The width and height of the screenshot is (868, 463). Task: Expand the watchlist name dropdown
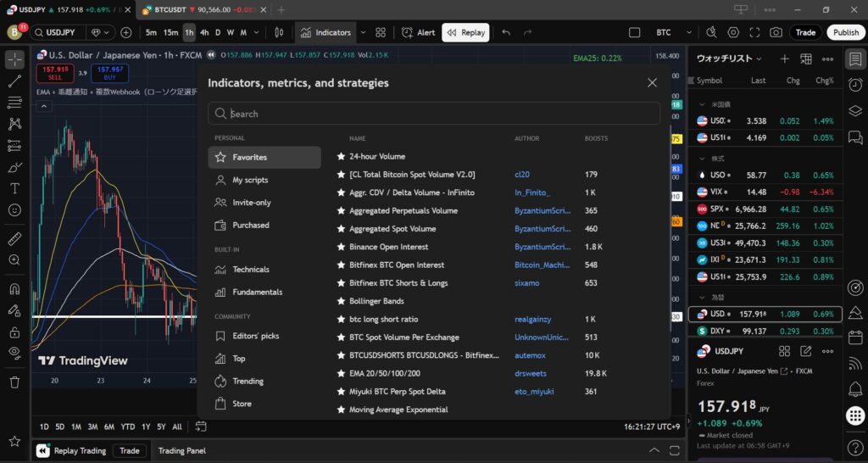point(758,59)
